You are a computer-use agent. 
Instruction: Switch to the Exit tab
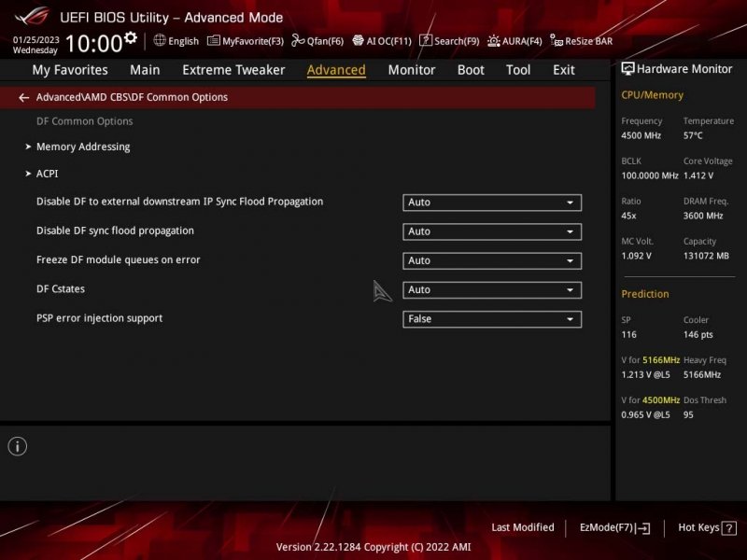click(564, 70)
